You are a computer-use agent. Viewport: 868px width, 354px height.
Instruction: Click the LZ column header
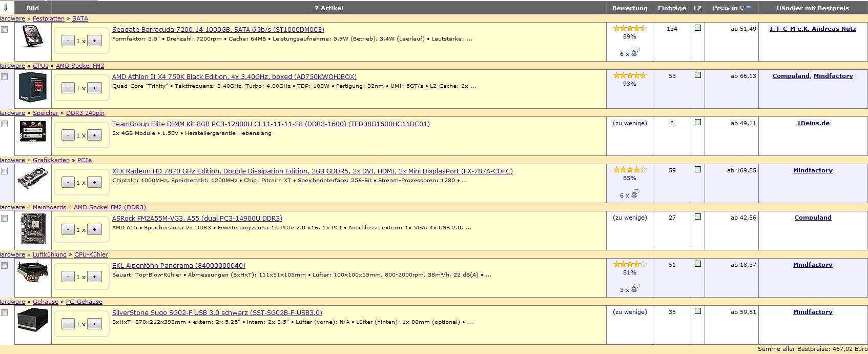(697, 8)
